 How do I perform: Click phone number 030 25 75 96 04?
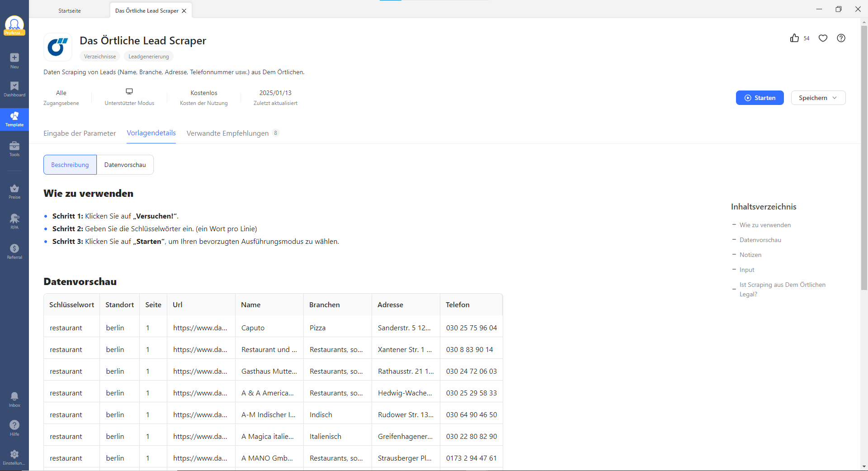tap(472, 328)
